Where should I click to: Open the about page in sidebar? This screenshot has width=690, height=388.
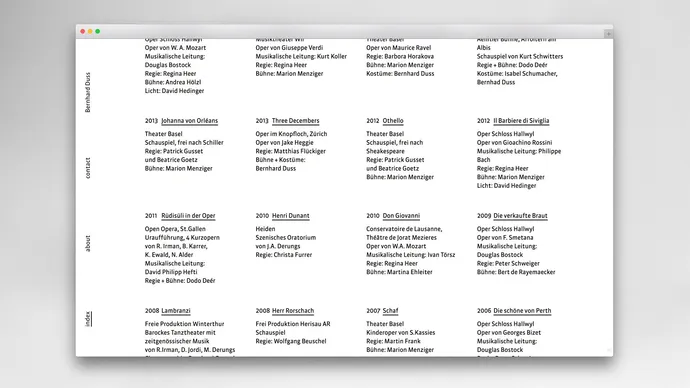88,244
